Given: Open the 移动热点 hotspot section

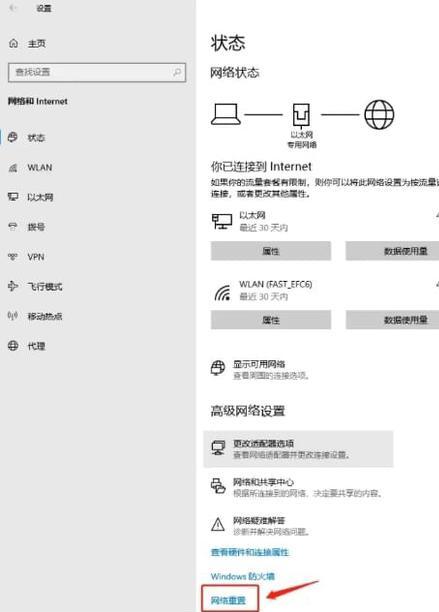Looking at the screenshot, I should click(x=44, y=316).
